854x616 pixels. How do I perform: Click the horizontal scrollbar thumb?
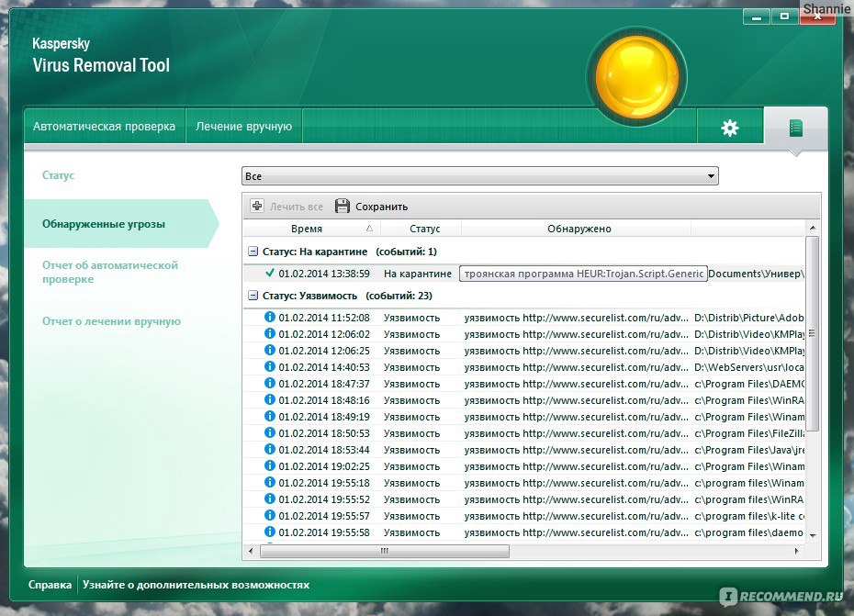[385, 551]
